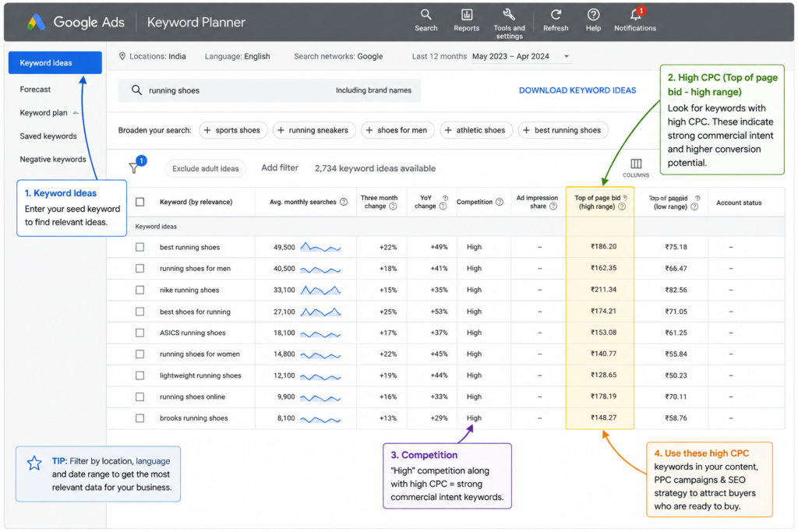Viewport: 798px width, 532px height.
Task: Go to the Forecast section
Action: click(x=35, y=90)
